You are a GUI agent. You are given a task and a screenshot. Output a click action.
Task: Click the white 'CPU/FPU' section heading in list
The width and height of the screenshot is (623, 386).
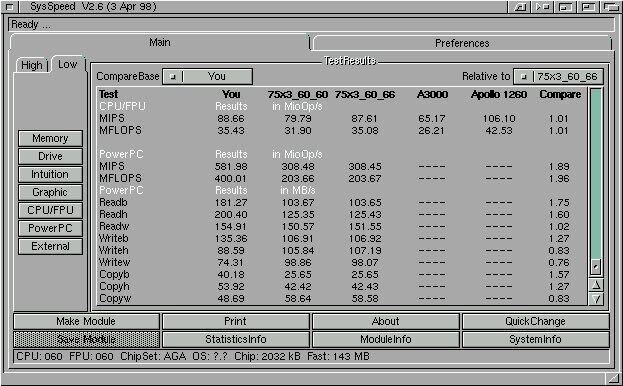[x=122, y=106]
